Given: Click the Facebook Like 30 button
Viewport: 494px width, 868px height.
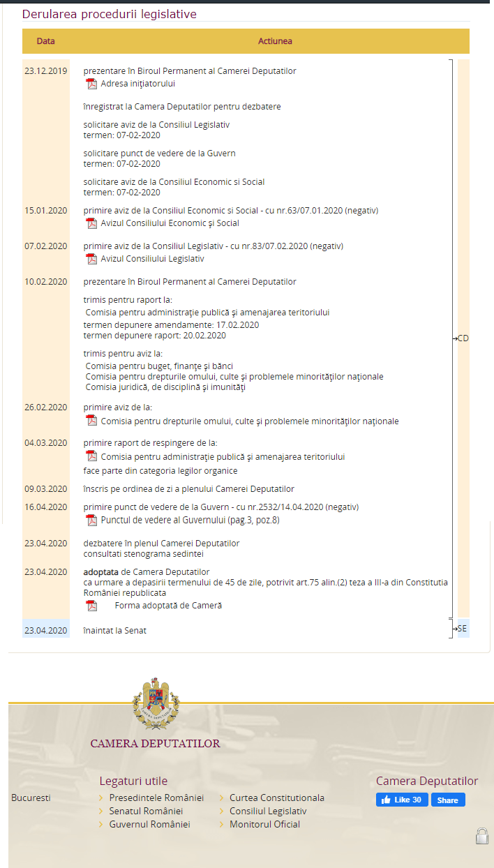Looking at the screenshot, I should click(x=402, y=800).
